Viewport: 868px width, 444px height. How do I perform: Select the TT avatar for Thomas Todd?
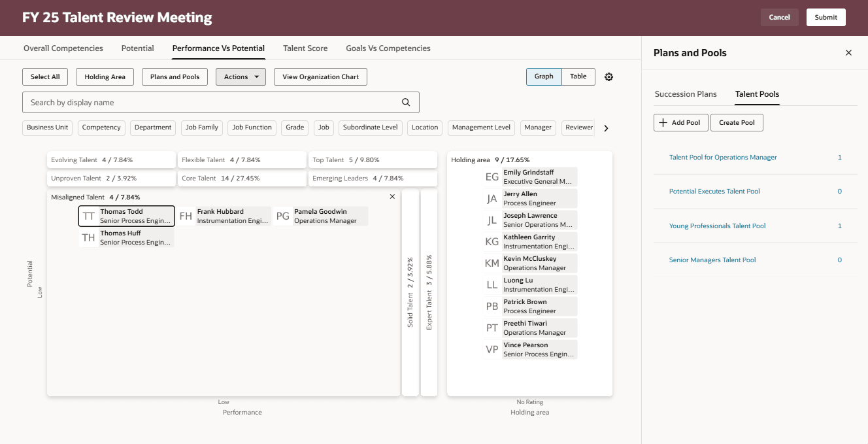point(89,216)
